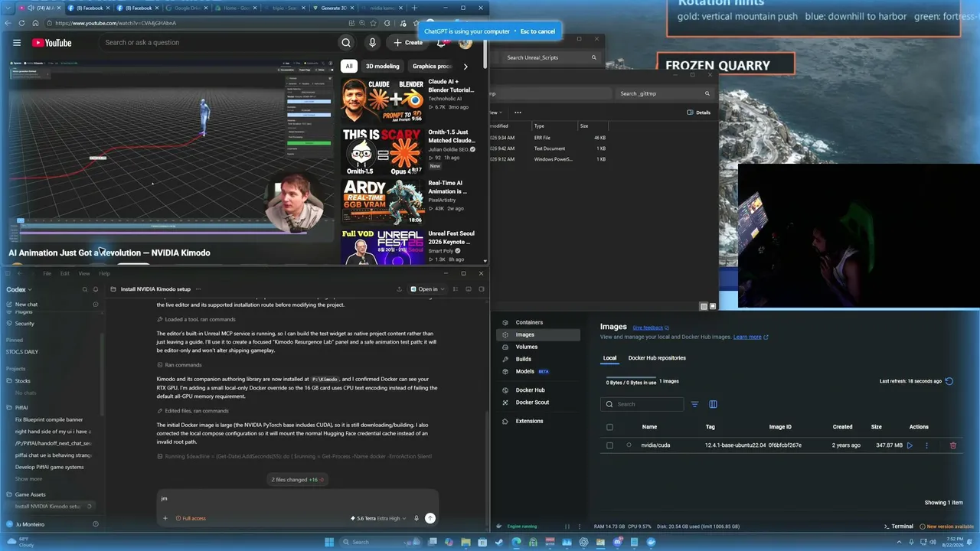
Task: Open the View menu in Codex
Action: tap(84, 273)
